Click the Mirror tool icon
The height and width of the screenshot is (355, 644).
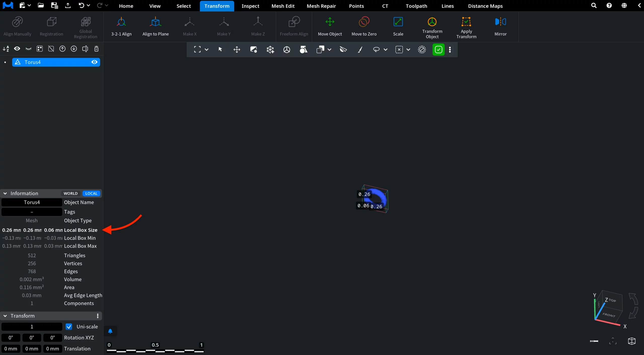[500, 22]
